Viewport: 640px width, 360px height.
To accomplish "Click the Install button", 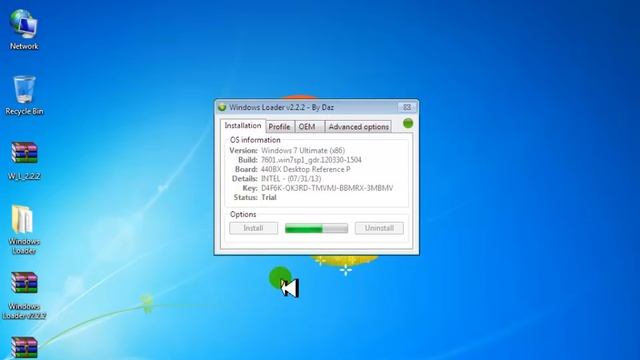I will point(253,228).
